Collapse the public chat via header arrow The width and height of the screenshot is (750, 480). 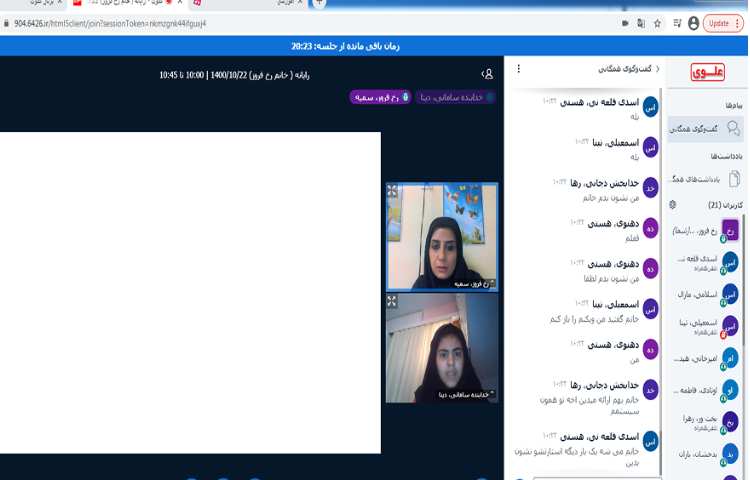pos(658,69)
